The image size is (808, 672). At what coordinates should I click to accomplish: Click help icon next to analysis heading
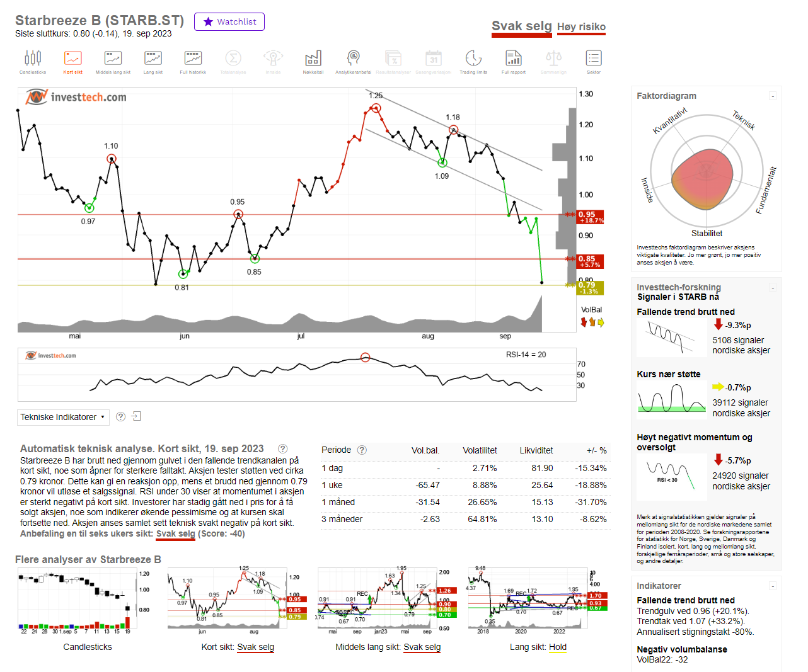click(x=283, y=449)
